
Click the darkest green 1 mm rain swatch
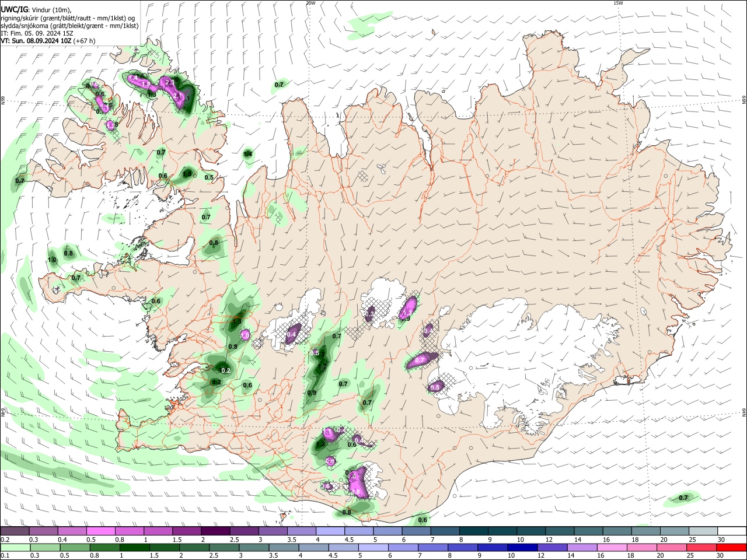tap(134, 547)
